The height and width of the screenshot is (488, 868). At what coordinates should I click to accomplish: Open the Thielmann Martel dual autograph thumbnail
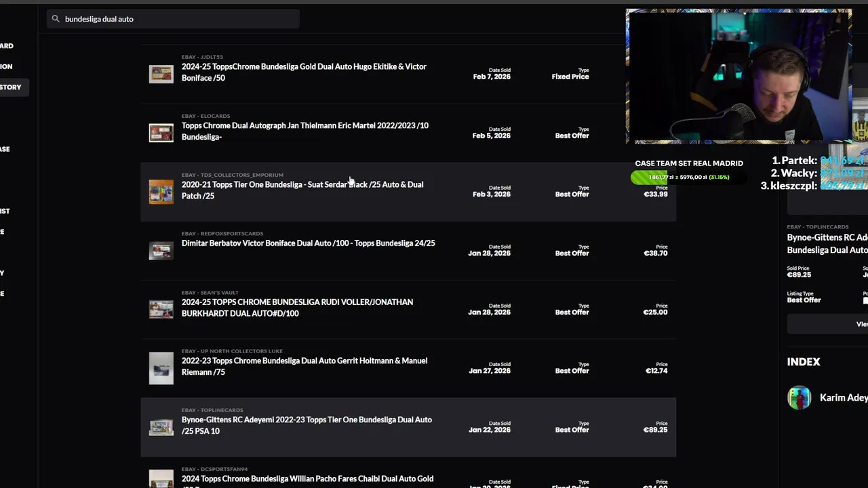tap(161, 132)
